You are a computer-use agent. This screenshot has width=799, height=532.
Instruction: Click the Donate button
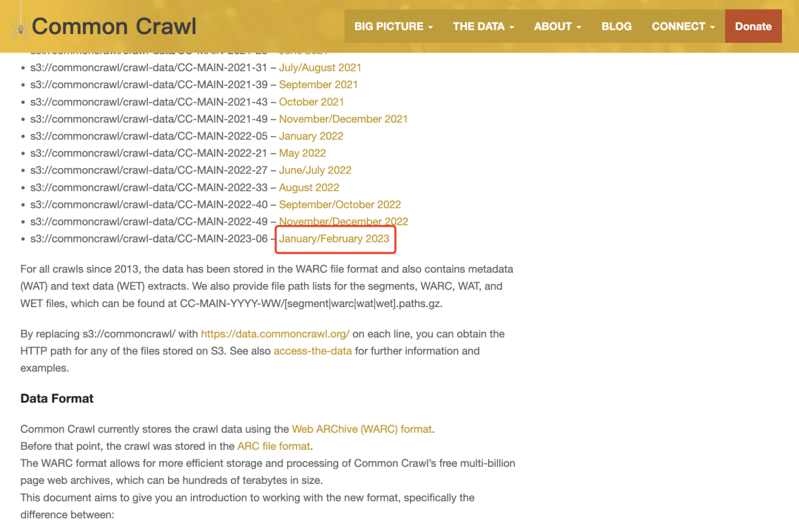pos(753,27)
